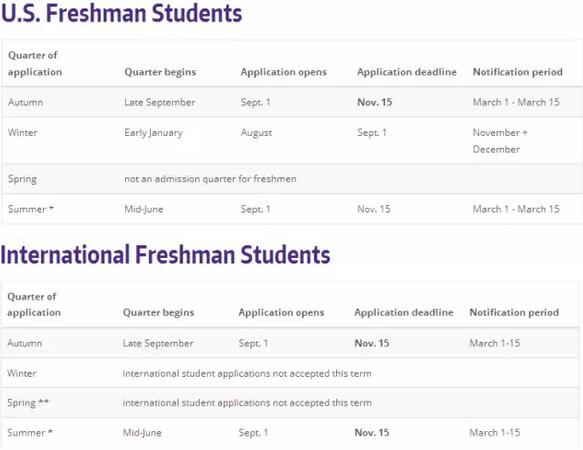The width and height of the screenshot is (583, 450).
Task: Click the August cell in Winter row
Action: [x=256, y=133]
